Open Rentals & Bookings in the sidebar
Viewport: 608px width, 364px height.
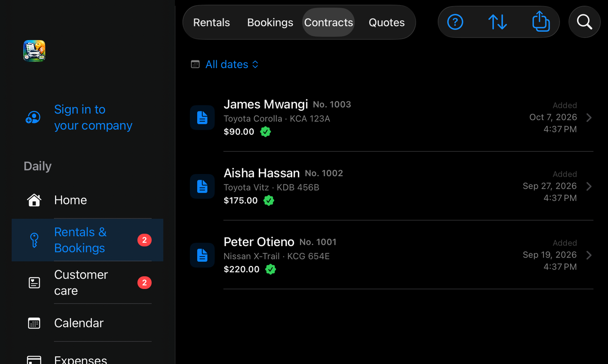[x=87, y=240]
